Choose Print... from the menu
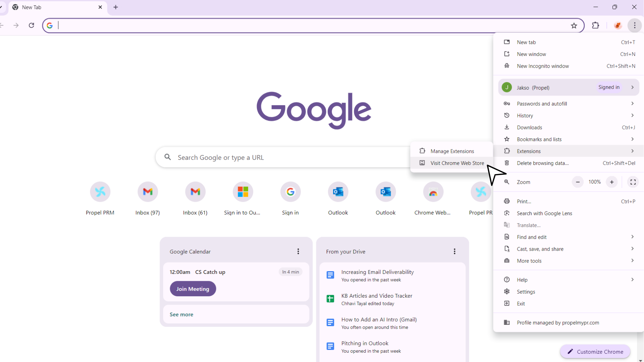Screen dimensions: 644x362 (x=569, y=201)
